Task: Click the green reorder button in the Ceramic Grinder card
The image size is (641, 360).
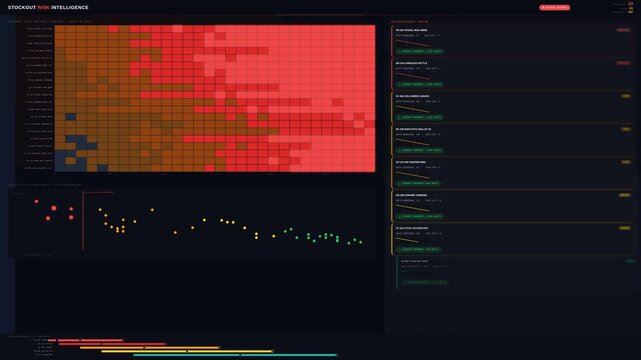Action: tap(420, 217)
